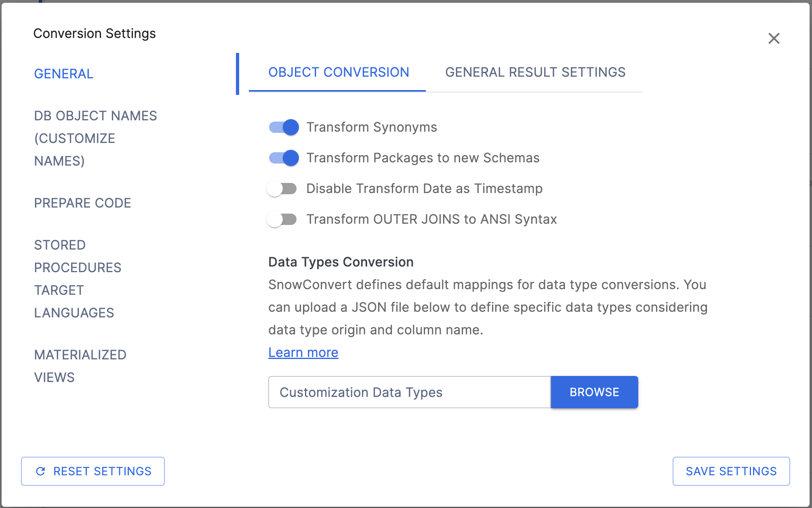The image size is (812, 508).
Task: Turn off Transform Packages to new Schemas
Action: coord(283,157)
